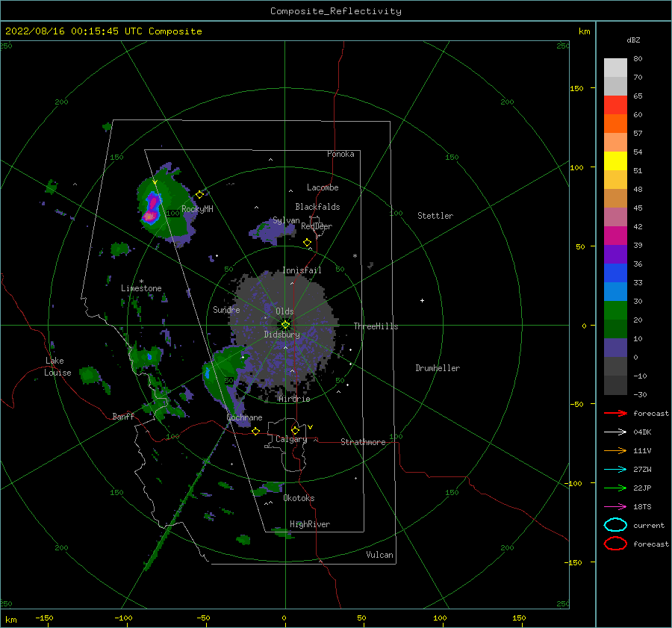Click the dBZ legend heading
Viewport: 672px width, 628px height.
pyautogui.click(x=633, y=40)
